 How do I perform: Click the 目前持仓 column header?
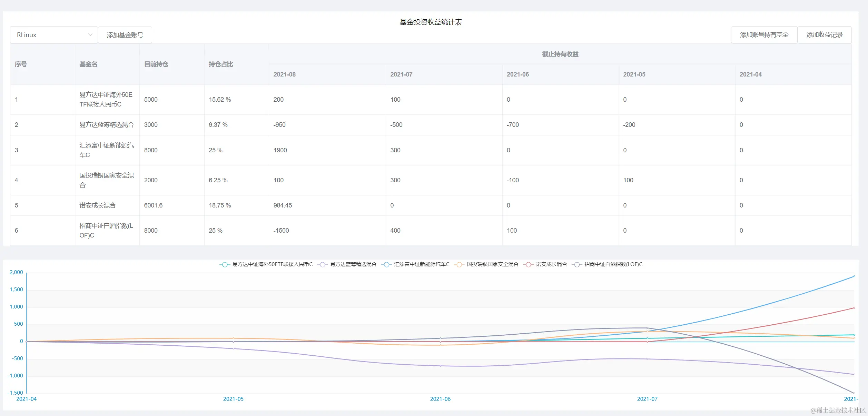click(156, 64)
